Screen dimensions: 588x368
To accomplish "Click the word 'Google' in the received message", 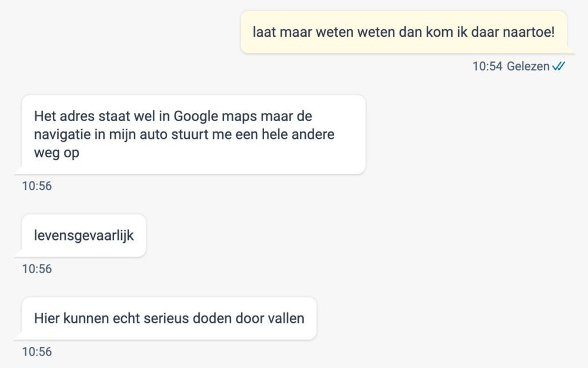I will tap(195, 117).
